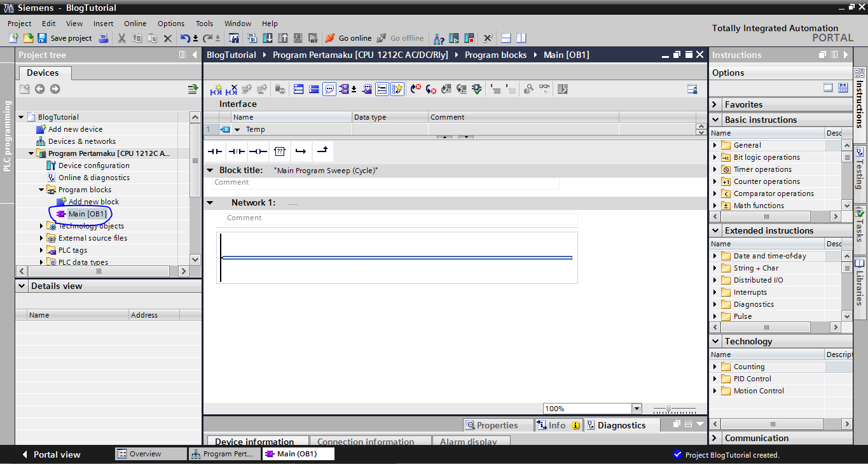
Task: Click Go online
Action: pos(348,38)
